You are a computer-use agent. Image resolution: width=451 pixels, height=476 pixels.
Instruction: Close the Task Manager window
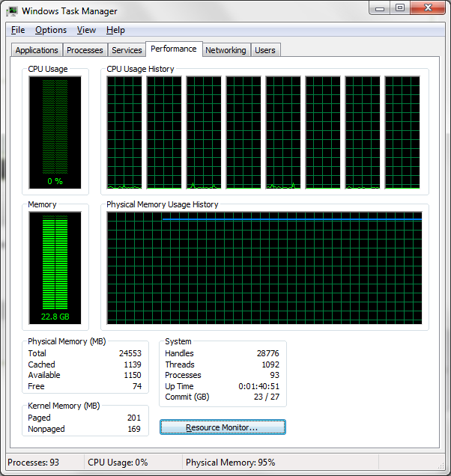(429, 8)
